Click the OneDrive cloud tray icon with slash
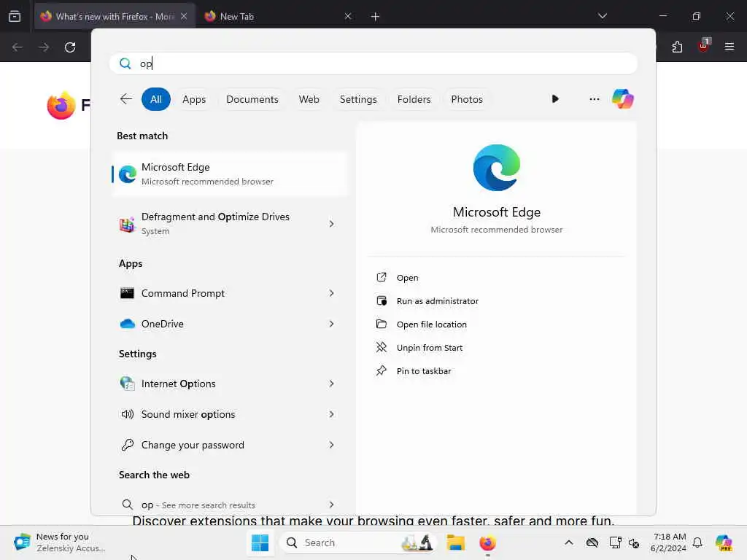Viewport: 747px width, 560px height. pos(592,542)
